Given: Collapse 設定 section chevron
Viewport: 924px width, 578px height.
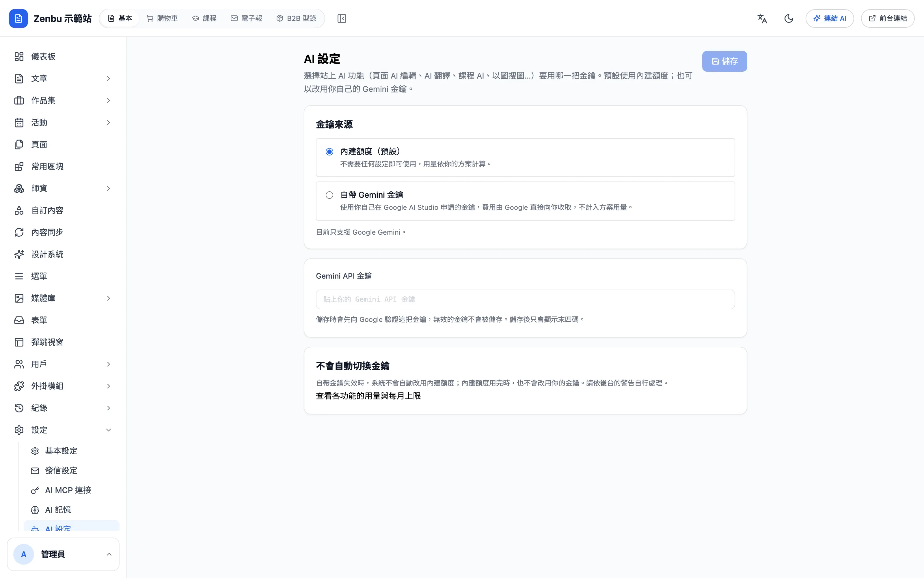Looking at the screenshot, I should point(109,430).
